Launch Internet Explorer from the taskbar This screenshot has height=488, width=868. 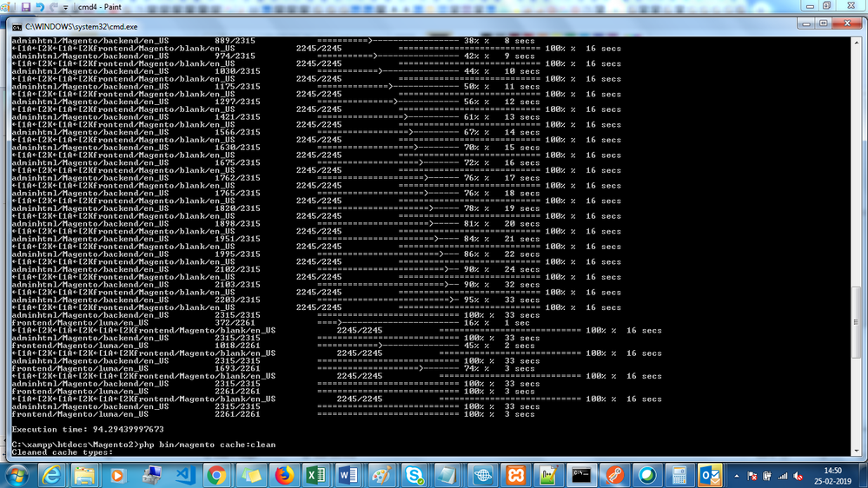[x=51, y=475]
